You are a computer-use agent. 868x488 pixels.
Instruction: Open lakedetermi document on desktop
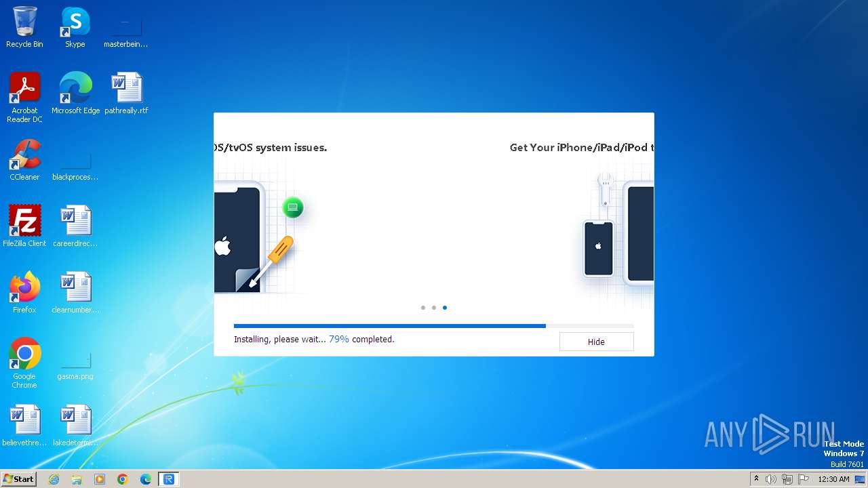tap(75, 426)
